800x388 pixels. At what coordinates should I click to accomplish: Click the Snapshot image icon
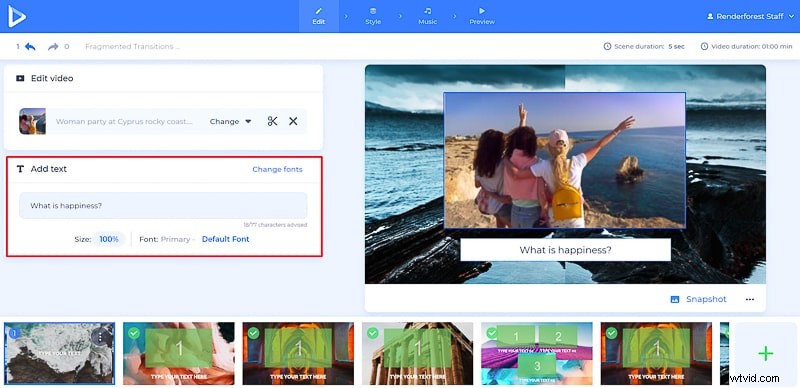[x=675, y=299]
